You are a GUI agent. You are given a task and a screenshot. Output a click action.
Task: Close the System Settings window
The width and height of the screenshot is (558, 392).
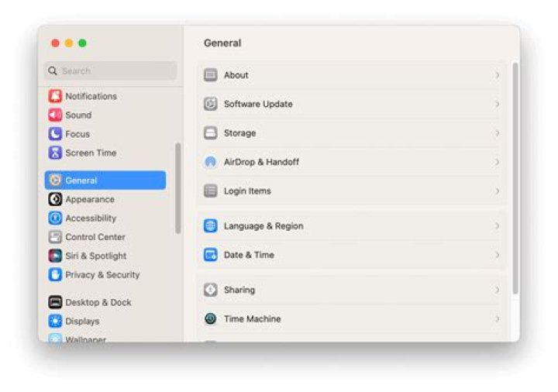click(x=55, y=43)
